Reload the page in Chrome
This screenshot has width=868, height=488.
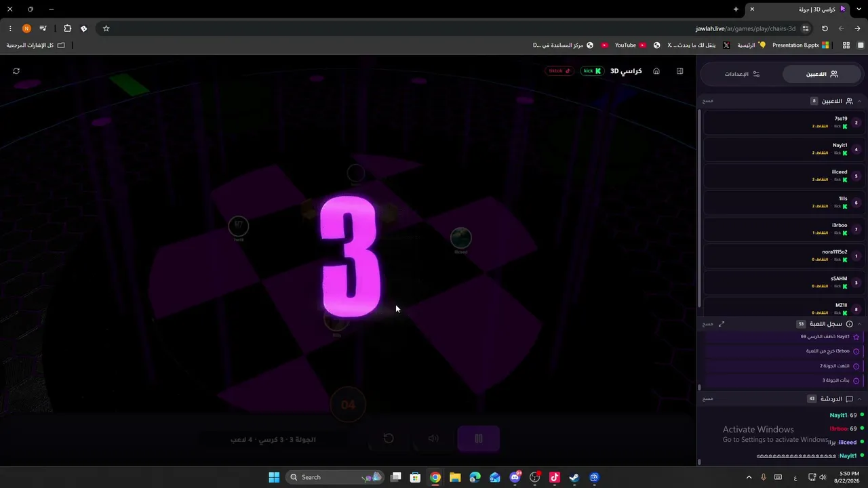point(825,28)
